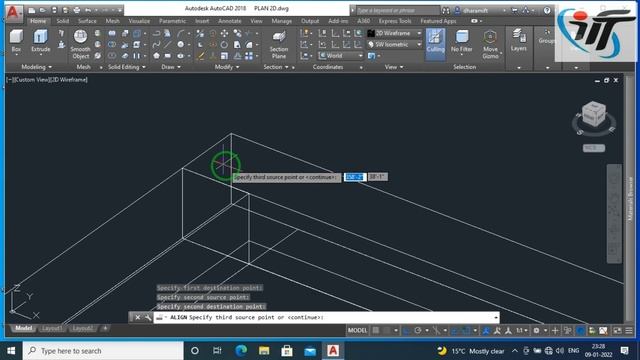This screenshot has width=640, height=360.
Task: Open the SW Isometric view dropdown
Action: point(394,44)
